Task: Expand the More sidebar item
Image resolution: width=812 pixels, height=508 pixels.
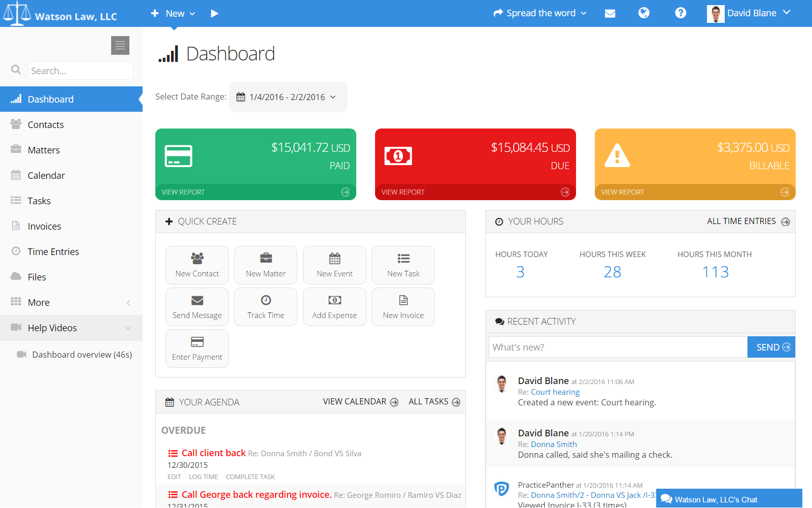Action: coord(71,302)
